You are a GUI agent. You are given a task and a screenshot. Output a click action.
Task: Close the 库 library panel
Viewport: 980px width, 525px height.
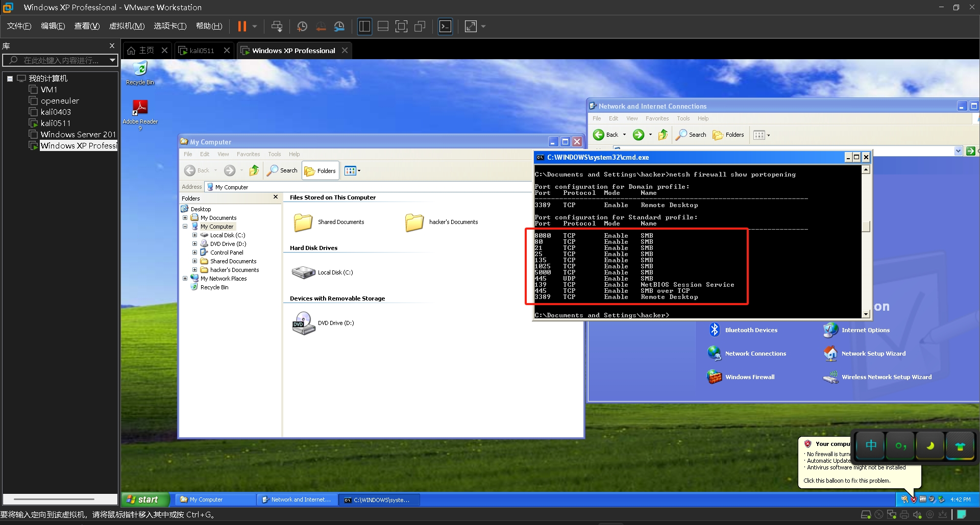point(112,46)
